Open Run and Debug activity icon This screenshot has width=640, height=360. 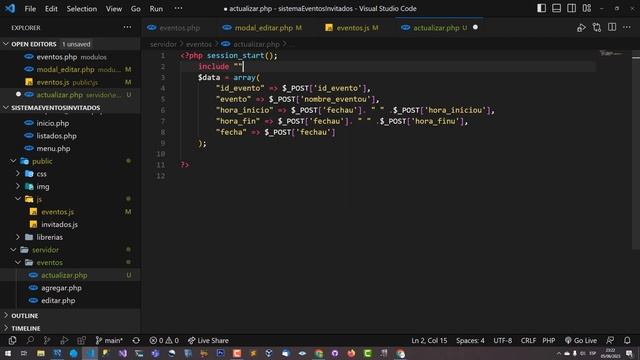click(x=64, y=340)
